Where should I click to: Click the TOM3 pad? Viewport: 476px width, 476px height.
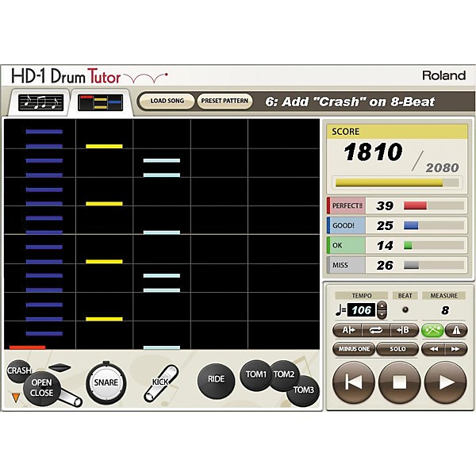(303, 390)
